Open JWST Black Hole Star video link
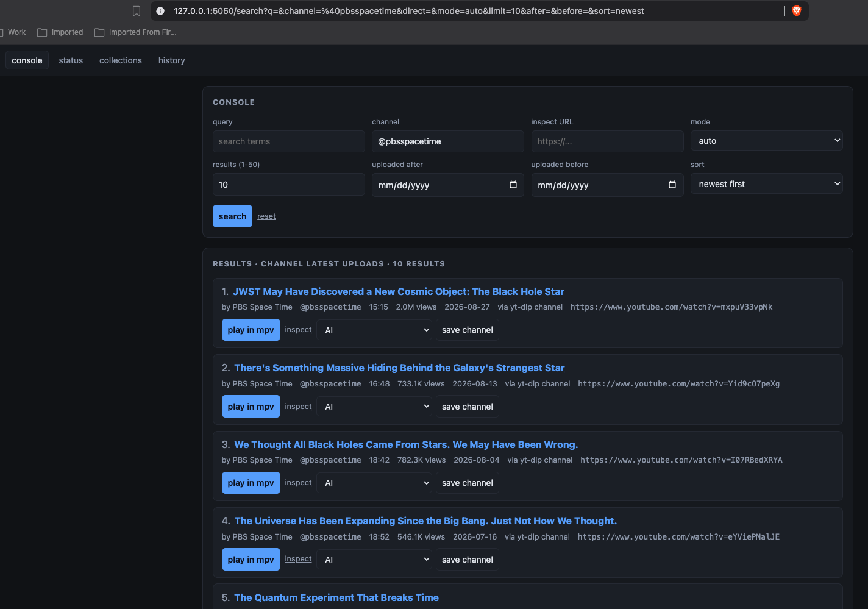This screenshot has width=868, height=609. (x=399, y=291)
